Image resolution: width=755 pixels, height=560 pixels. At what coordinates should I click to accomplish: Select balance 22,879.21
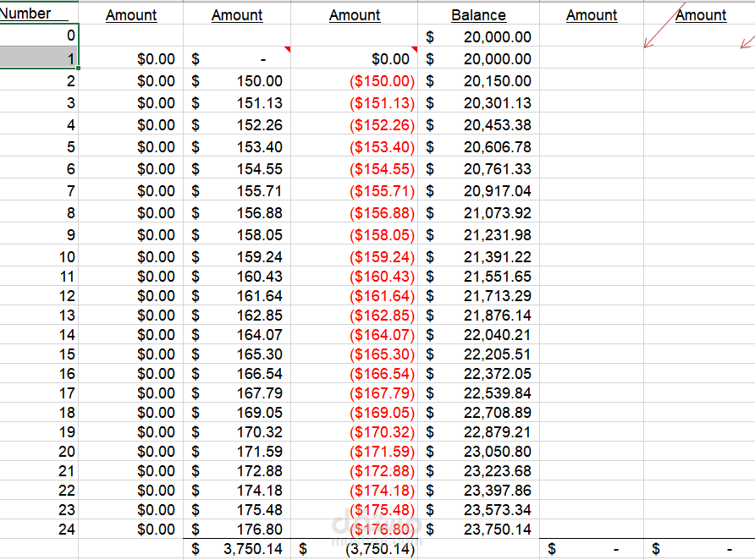[478, 432]
